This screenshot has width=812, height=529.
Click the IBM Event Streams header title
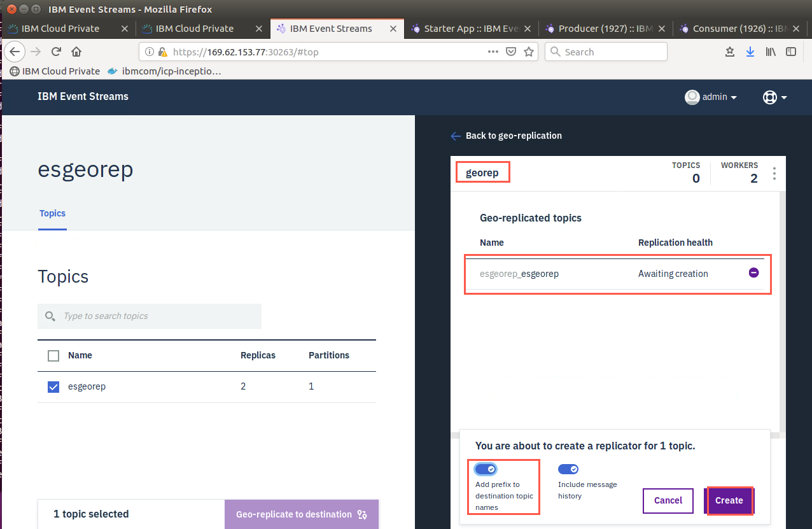(83, 97)
